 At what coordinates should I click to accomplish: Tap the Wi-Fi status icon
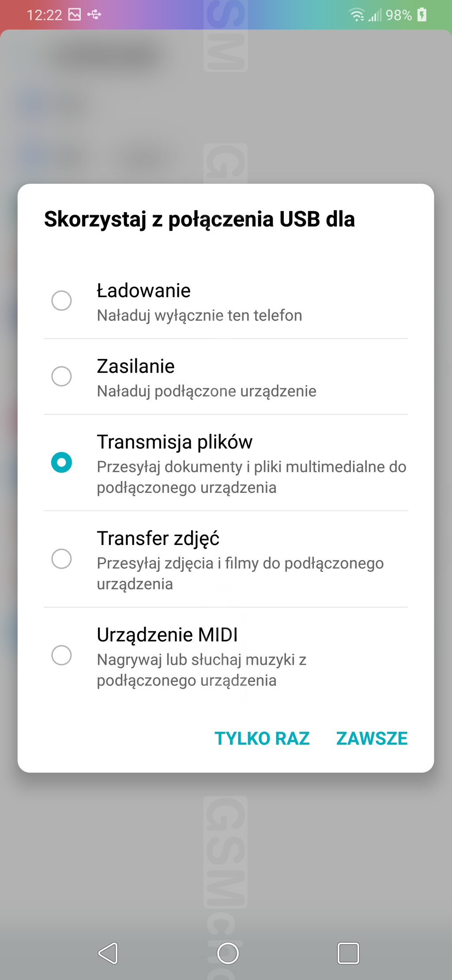(357, 15)
